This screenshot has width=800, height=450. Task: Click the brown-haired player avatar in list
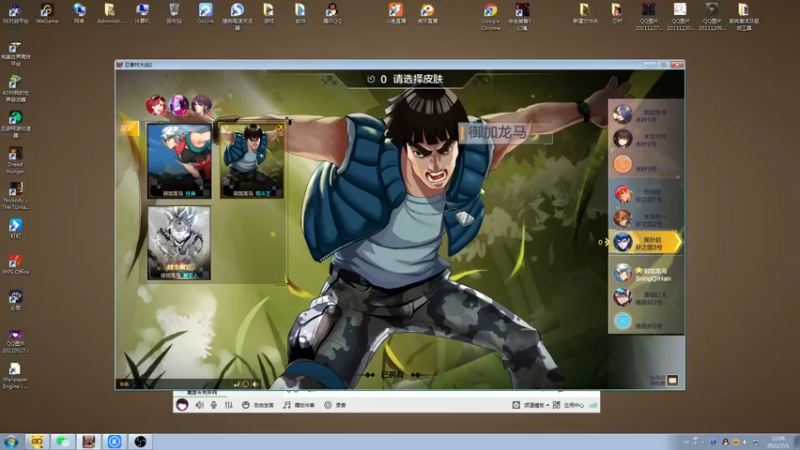pyautogui.click(x=622, y=218)
